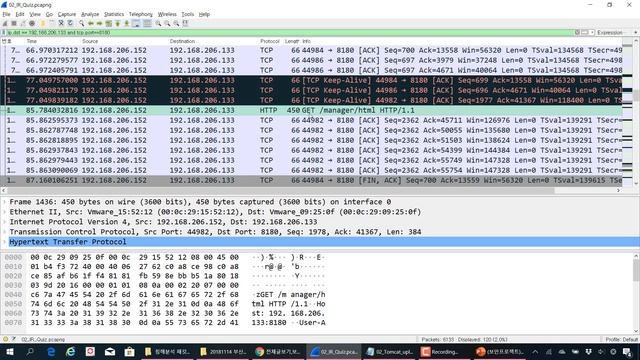Zoom in the packet text
640x360 pixels.
158,23
